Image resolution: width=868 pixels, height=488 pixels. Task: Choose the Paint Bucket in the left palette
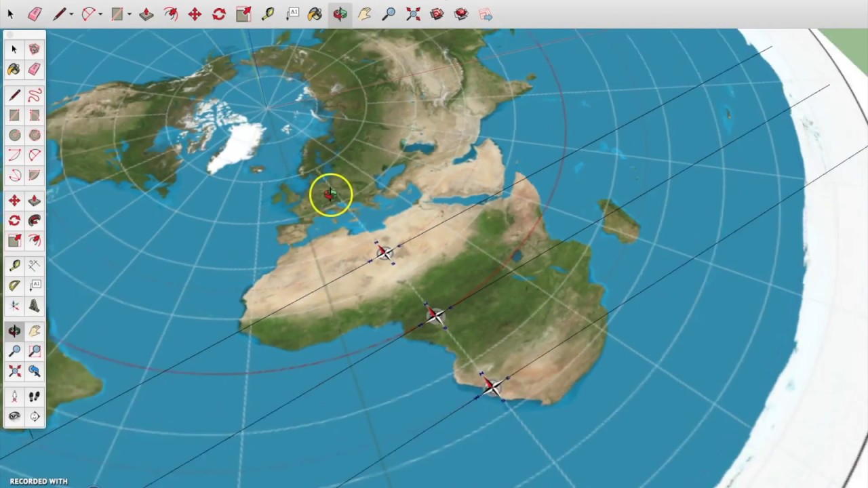click(x=14, y=69)
